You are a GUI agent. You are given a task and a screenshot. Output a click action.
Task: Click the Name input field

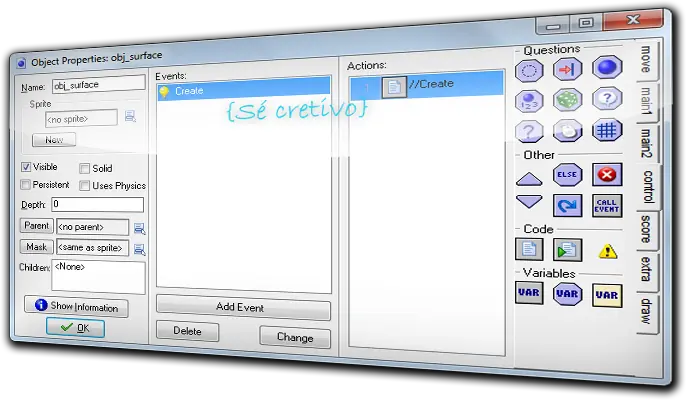98,84
